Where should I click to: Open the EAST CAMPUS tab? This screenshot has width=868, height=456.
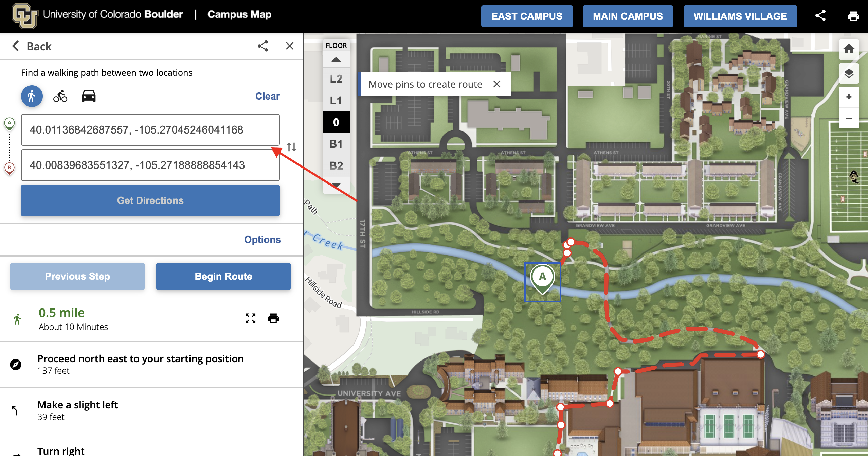pyautogui.click(x=527, y=16)
